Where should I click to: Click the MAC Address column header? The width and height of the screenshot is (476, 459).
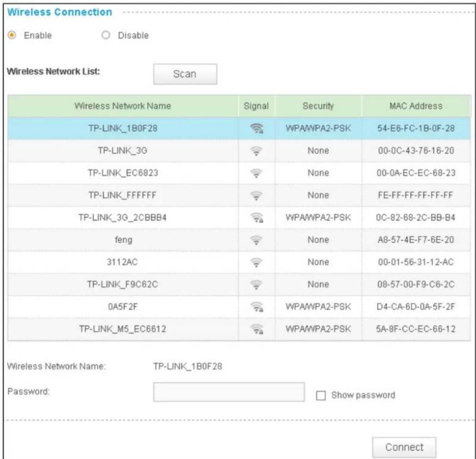pos(416,106)
